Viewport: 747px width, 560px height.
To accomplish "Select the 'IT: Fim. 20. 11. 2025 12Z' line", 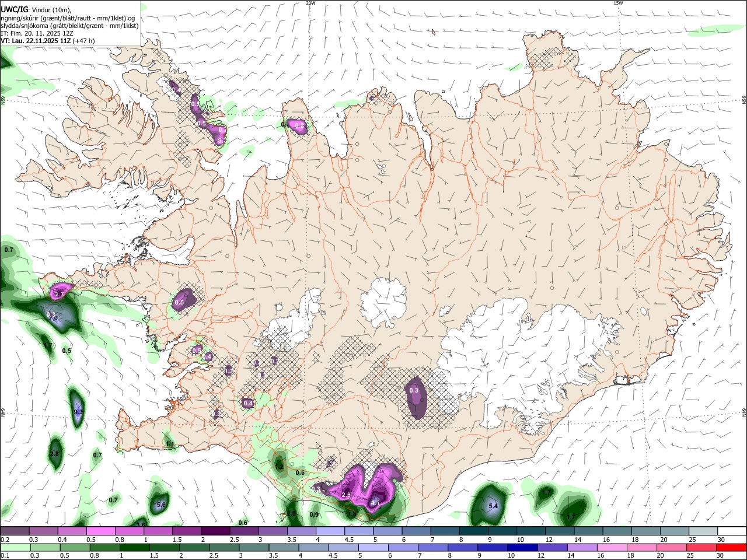I will tap(37, 33).
